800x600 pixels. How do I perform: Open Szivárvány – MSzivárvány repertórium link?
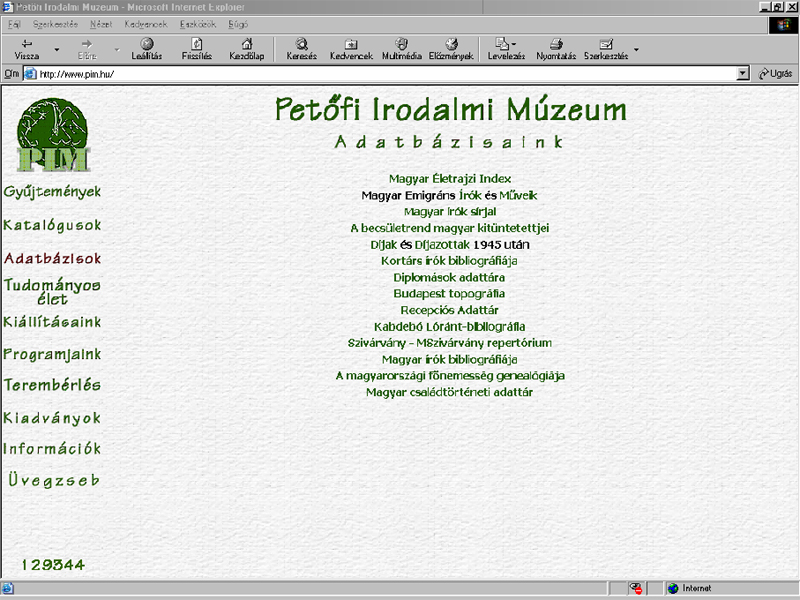(x=449, y=343)
